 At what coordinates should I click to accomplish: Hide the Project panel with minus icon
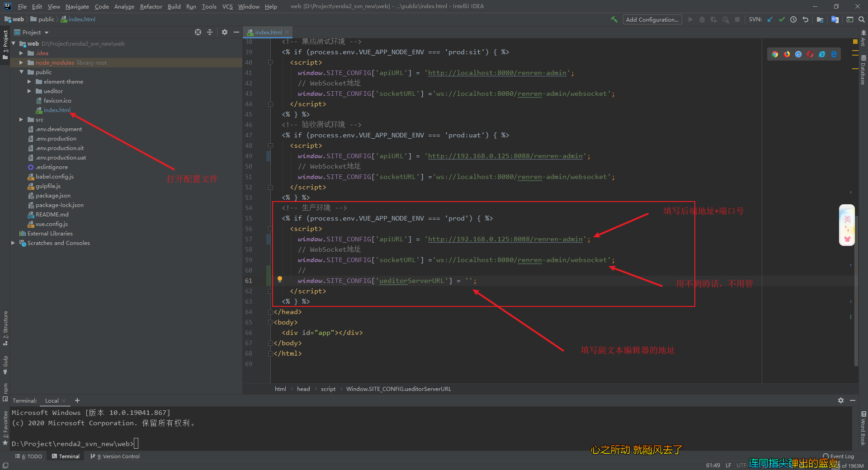point(236,32)
